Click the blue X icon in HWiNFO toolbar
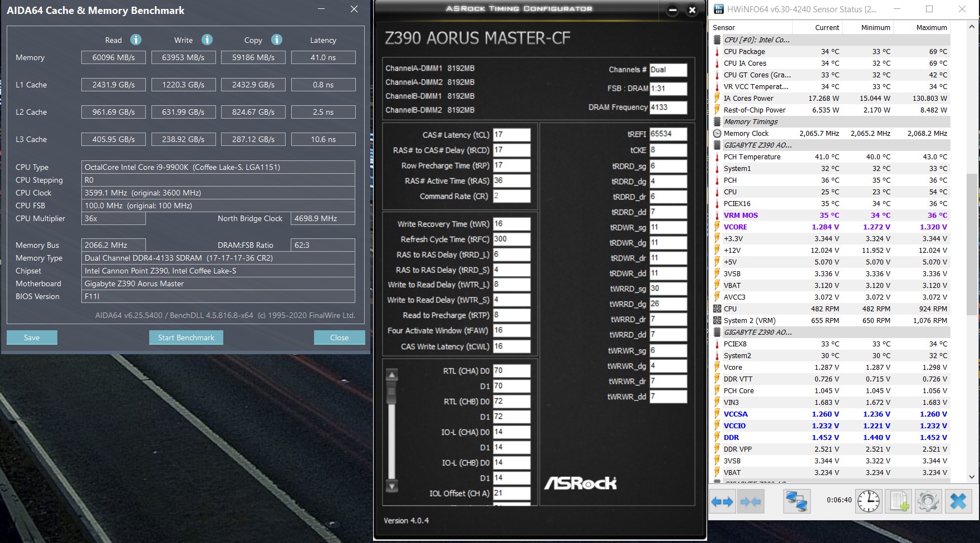980x543 pixels. [x=958, y=501]
